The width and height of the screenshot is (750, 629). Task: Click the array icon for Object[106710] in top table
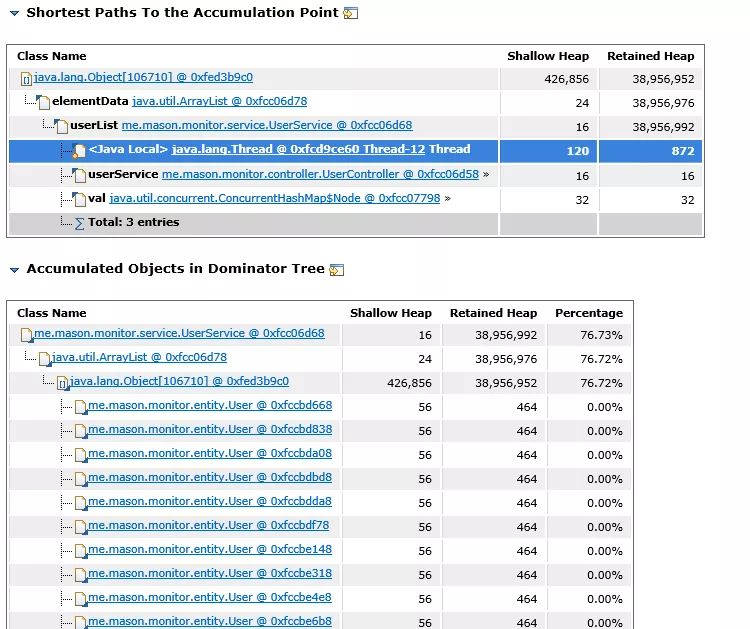point(26,78)
